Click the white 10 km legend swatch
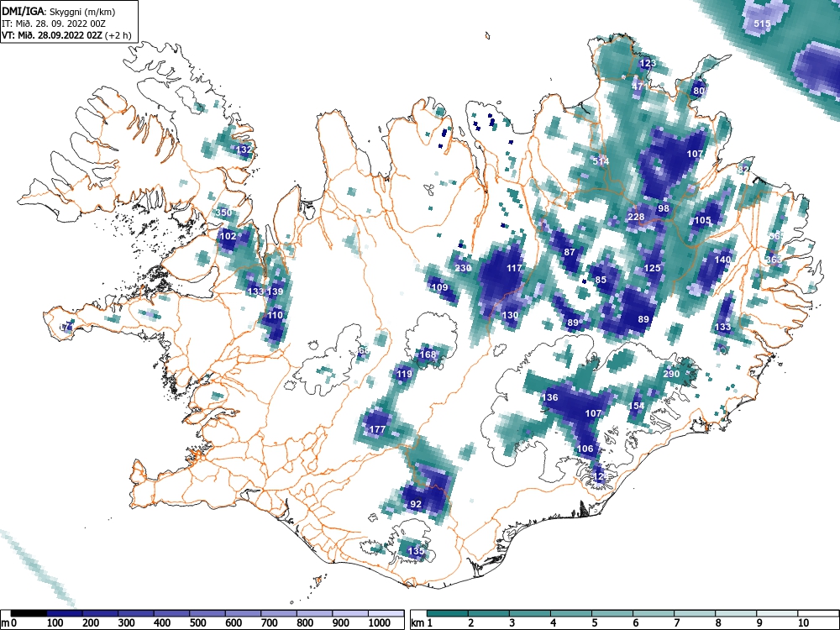Viewport: 840px width, 630px height. [818, 613]
